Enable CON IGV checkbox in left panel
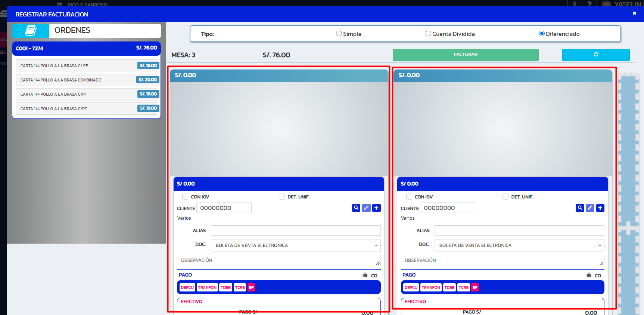Image resolution: width=644 pixels, height=315 pixels. click(185, 197)
